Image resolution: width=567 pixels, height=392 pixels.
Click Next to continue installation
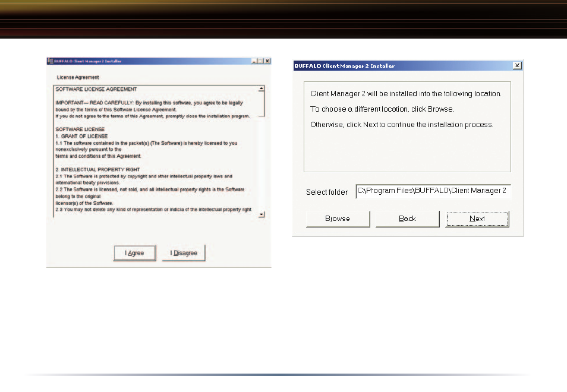coord(477,219)
